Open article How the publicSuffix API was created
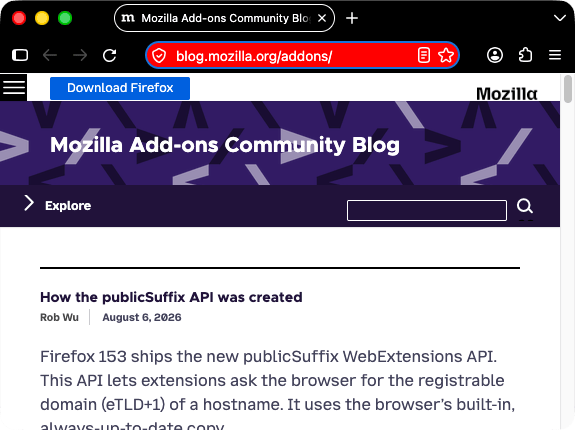The image size is (575, 430). [171, 297]
